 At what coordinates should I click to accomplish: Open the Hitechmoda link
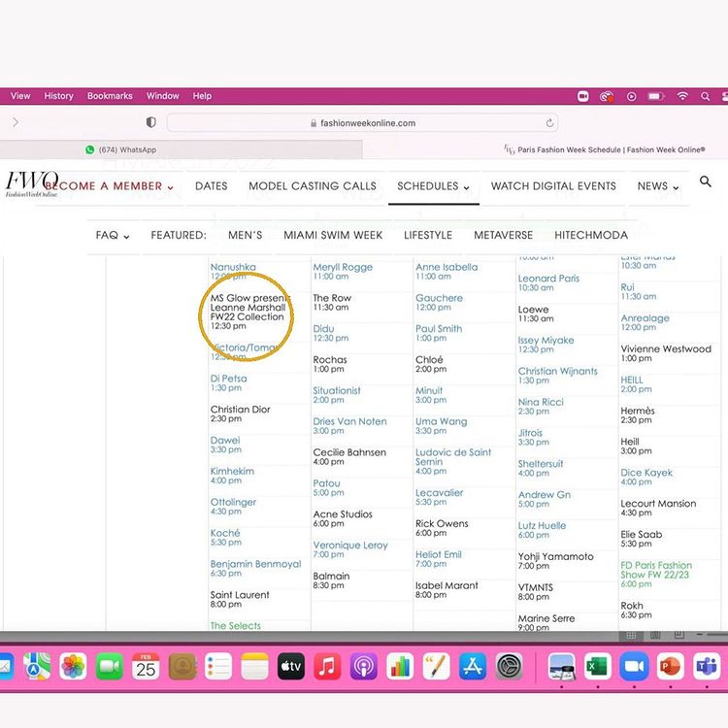pyautogui.click(x=591, y=236)
